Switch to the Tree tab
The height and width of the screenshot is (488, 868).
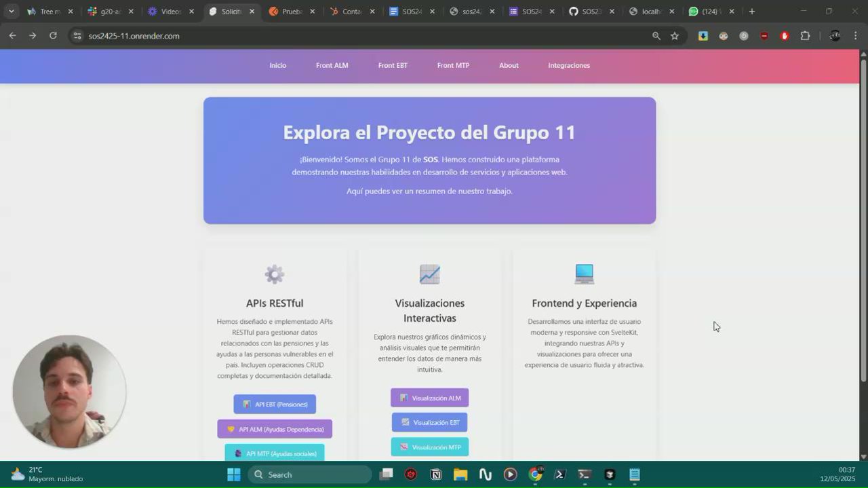[x=50, y=12]
